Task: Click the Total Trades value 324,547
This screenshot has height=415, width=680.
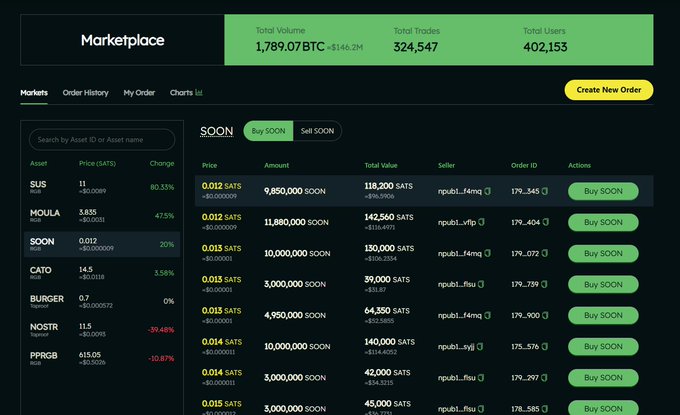Action: (415, 47)
